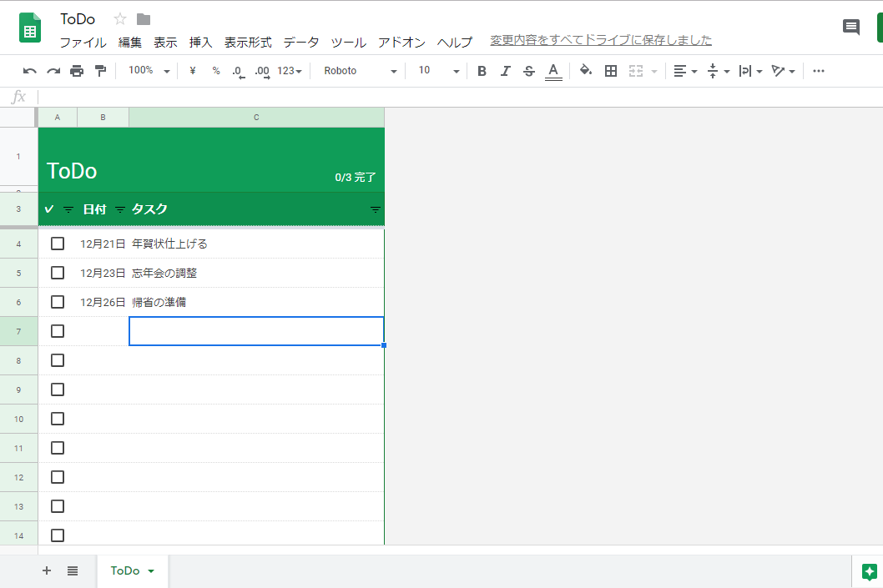Show the all sheets list
Viewport: 883px width, 588px height.
73,570
